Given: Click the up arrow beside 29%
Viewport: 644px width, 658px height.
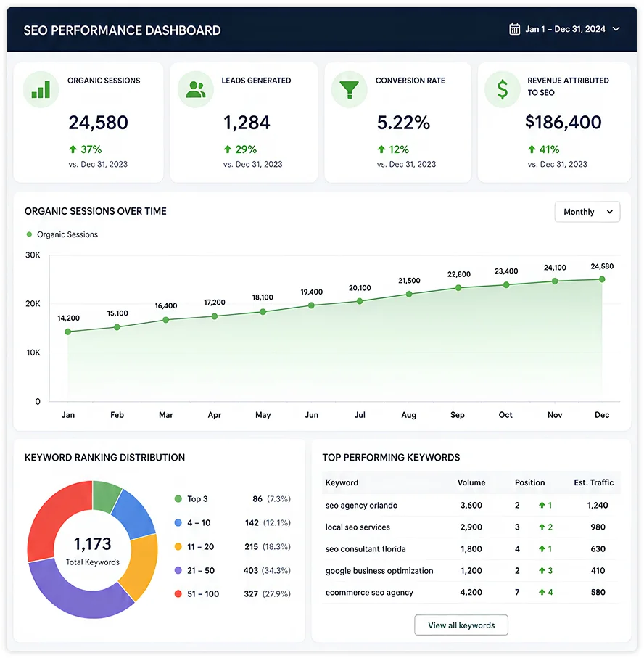Looking at the screenshot, I should click(228, 149).
